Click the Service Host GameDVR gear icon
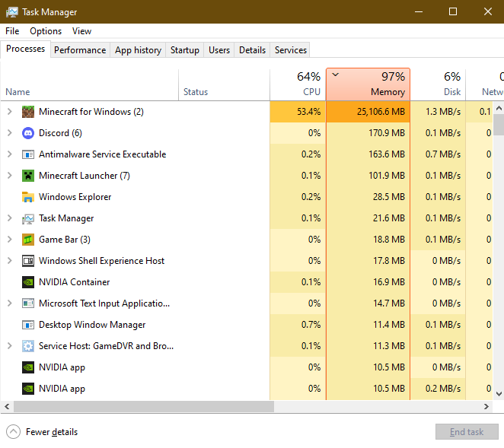Viewport: 504px width, 448px height. (28, 346)
